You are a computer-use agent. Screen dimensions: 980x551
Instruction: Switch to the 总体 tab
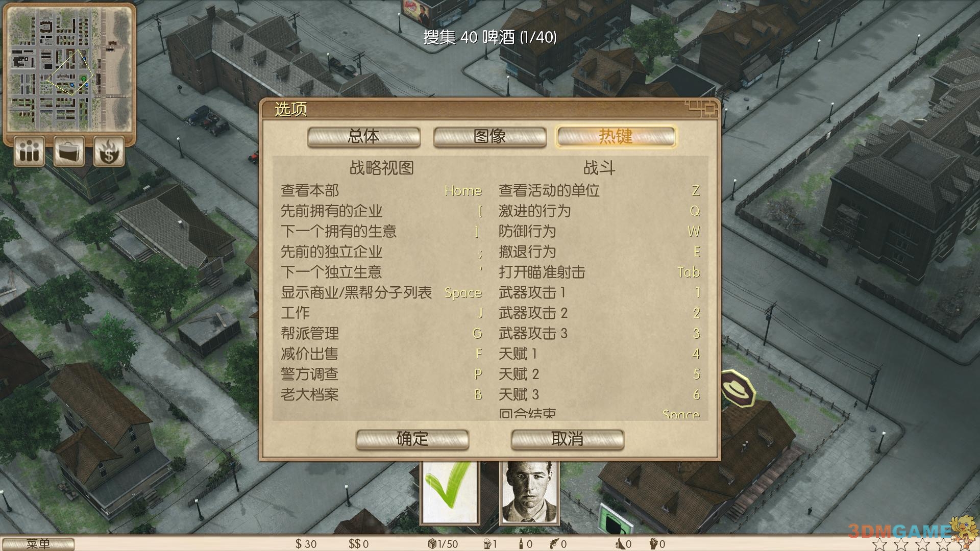[364, 137]
